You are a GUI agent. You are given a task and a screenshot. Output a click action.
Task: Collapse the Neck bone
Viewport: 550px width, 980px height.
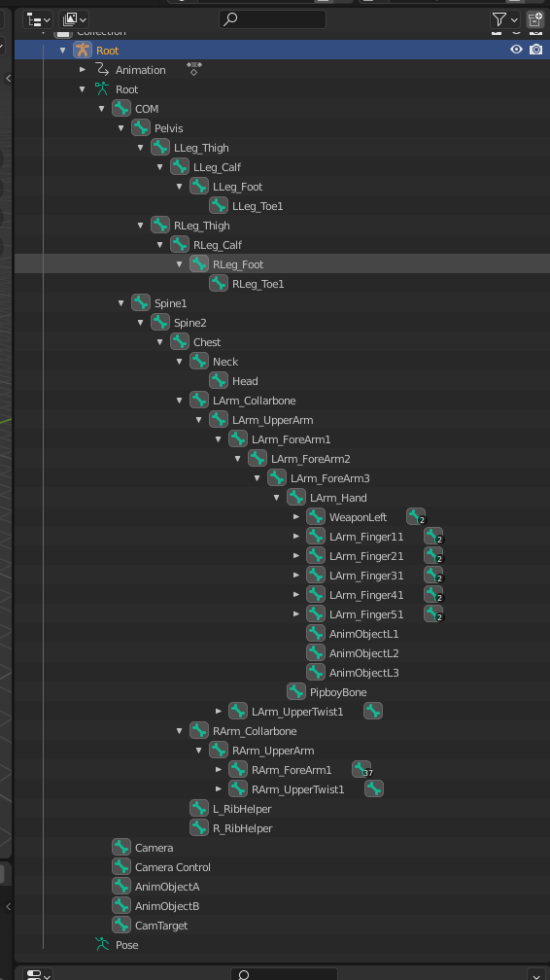tap(179, 361)
